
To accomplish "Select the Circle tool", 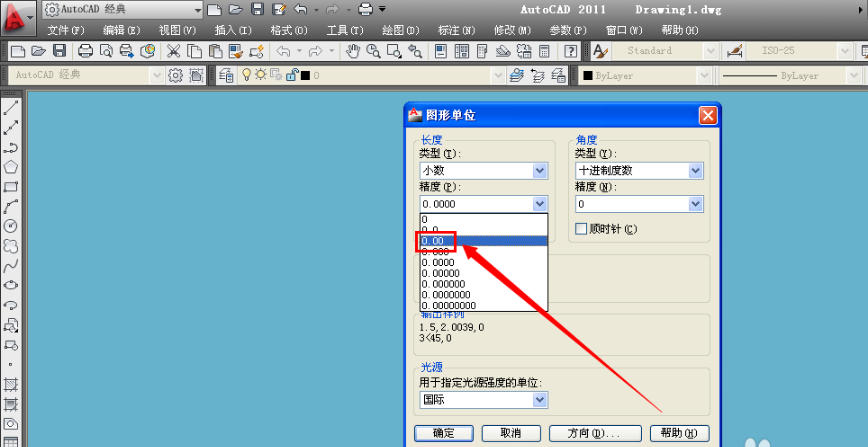I will tap(11, 226).
